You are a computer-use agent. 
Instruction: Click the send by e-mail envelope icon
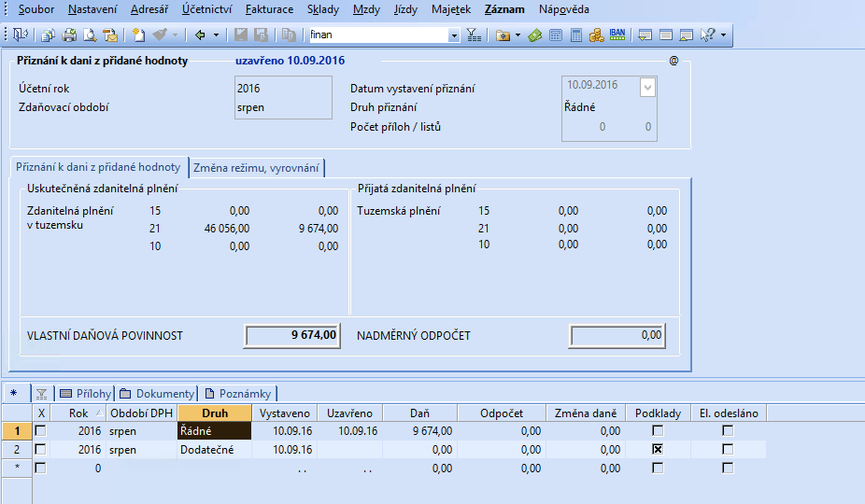[110, 35]
